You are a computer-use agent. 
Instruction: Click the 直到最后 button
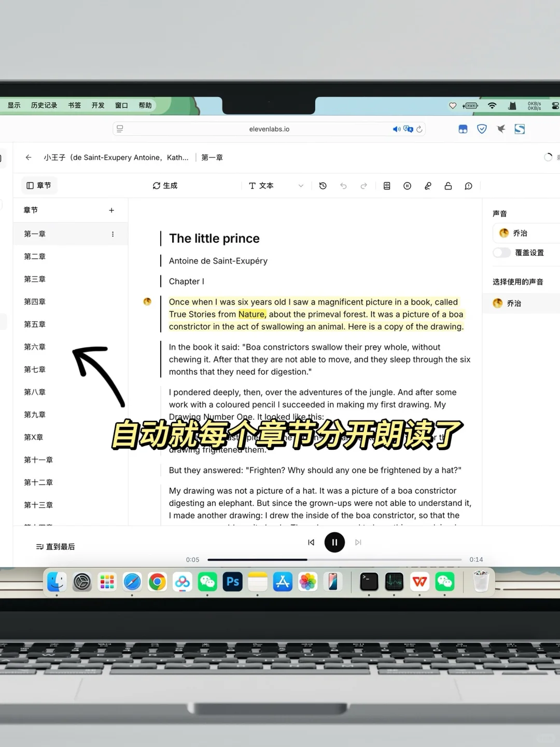[55, 547]
